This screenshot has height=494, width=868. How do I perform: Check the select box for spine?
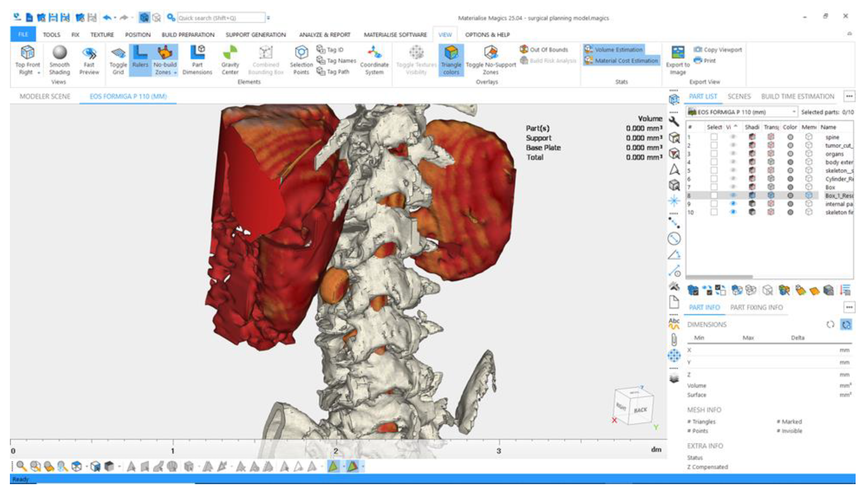714,137
